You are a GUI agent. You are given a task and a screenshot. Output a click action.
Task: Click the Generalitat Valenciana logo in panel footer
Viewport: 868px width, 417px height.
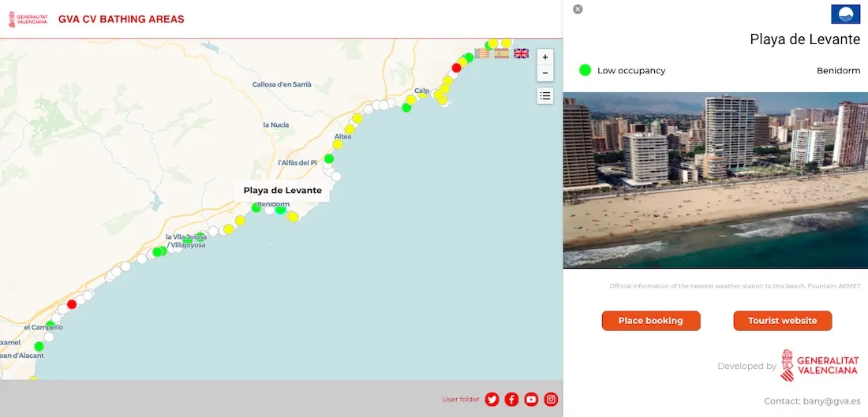tap(819, 366)
